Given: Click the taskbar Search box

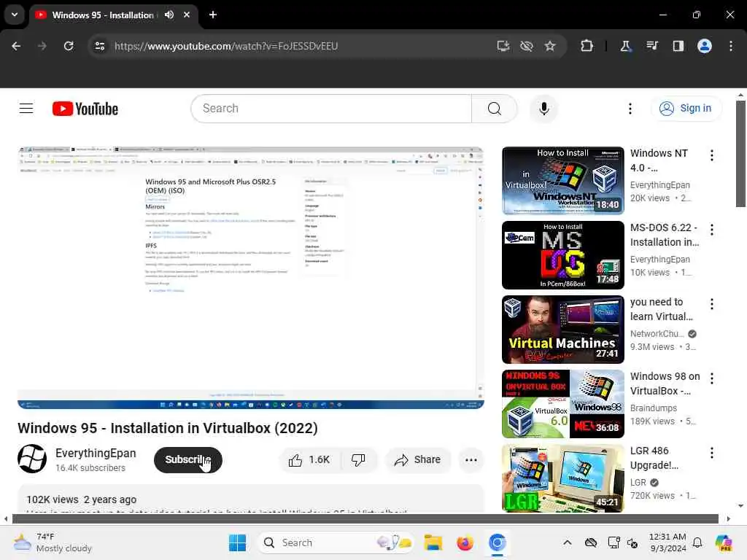Looking at the screenshot, I should 336,542.
